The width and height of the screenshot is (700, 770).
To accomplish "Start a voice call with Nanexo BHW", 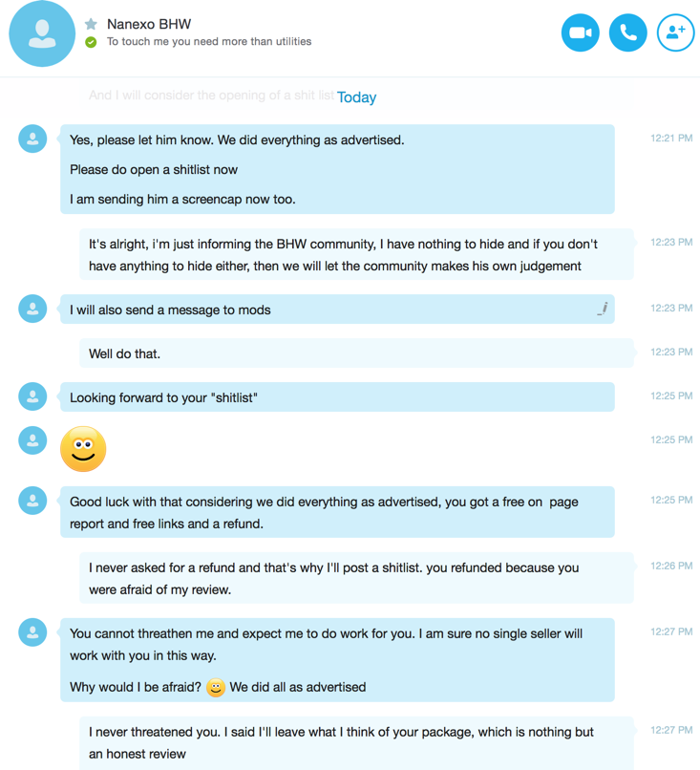I will (627, 32).
